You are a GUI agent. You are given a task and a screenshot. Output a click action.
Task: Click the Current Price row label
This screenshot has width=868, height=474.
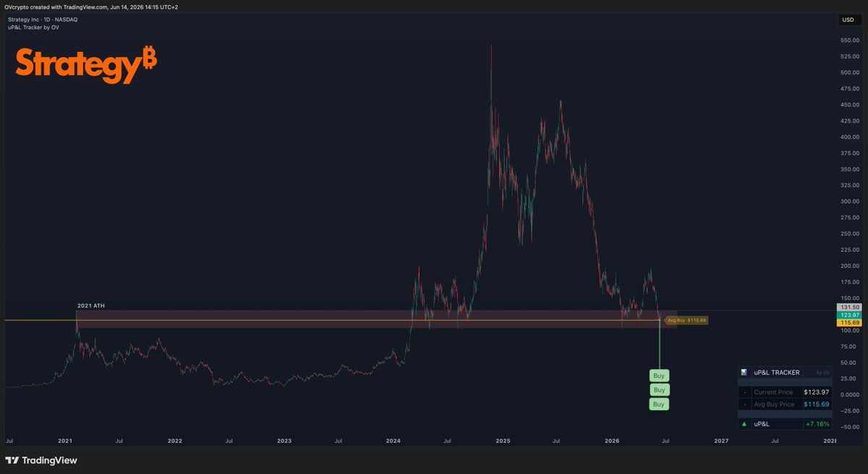click(773, 392)
